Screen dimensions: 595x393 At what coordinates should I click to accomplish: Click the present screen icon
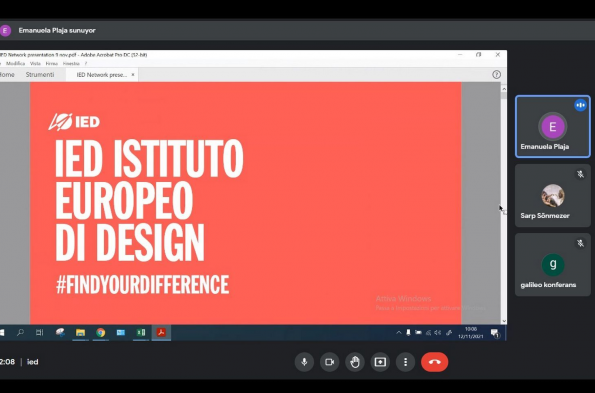(x=380, y=362)
